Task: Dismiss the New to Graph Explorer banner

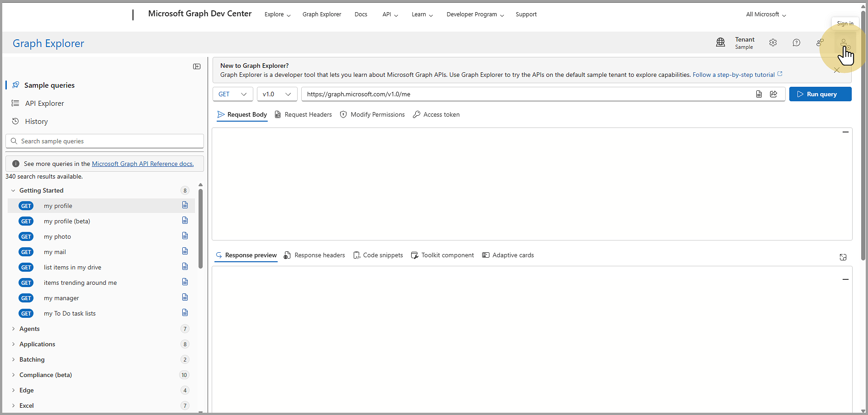Action: 837,71
